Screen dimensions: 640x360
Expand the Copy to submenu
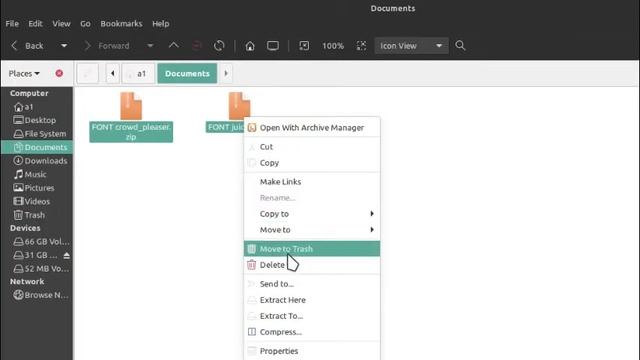(x=312, y=214)
